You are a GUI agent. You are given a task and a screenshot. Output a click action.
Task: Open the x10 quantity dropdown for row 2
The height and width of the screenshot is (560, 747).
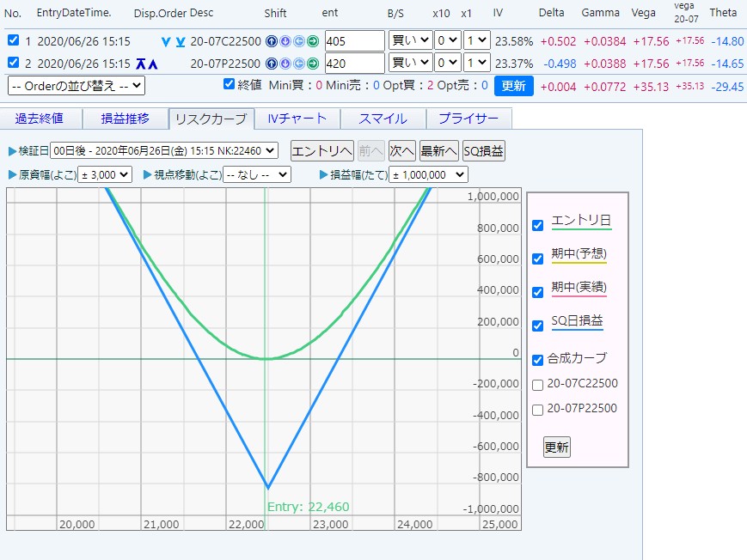[447, 63]
